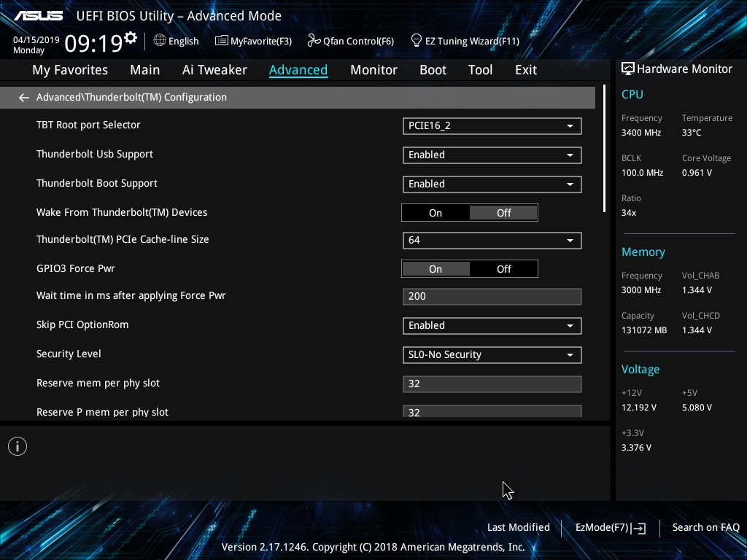Select the Security Level label
The width and height of the screenshot is (747, 560).
pyautogui.click(x=69, y=354)
